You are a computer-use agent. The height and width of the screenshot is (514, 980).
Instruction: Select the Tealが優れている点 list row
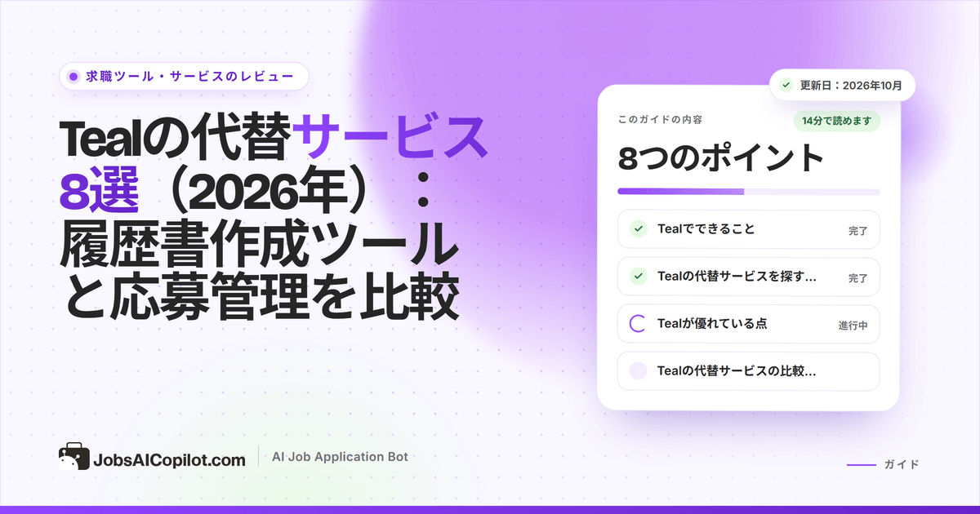click(748, 324)
